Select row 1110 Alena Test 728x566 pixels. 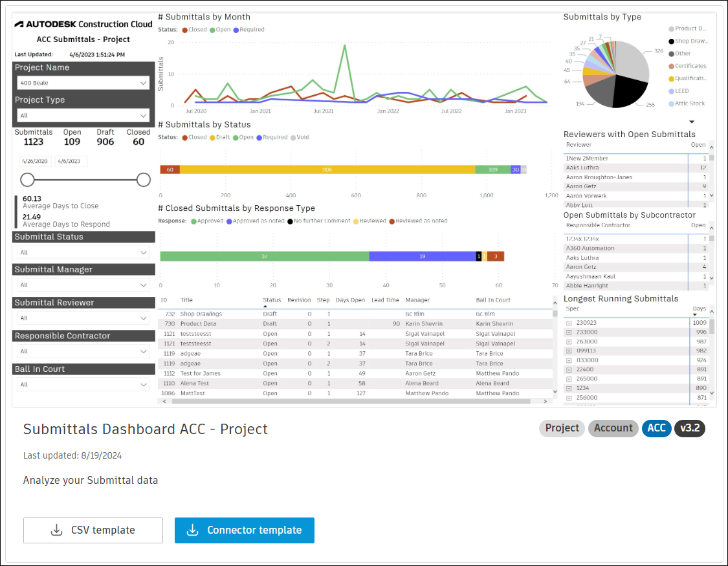pyautogui.click(x=355, y=383)
